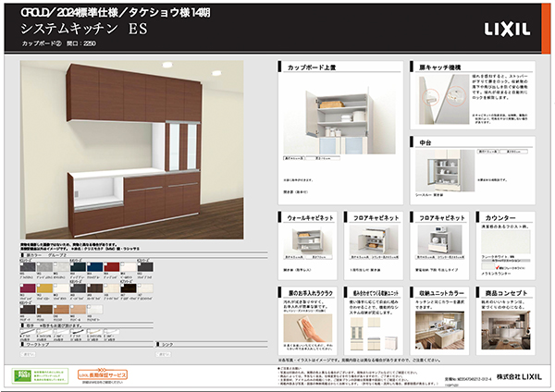Open the 収納ユニットカラー kitchen photo

pos(439,330)
